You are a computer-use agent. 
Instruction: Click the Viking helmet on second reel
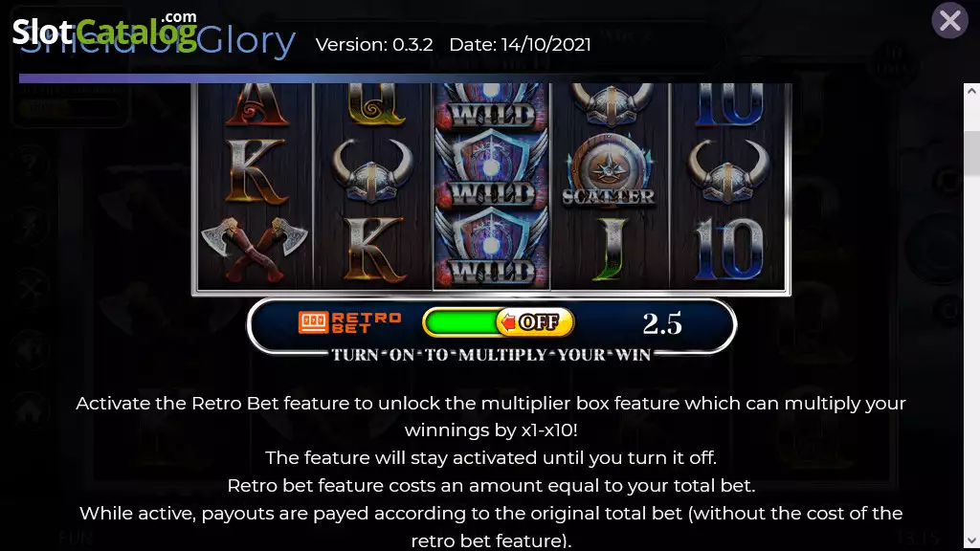pos(372,171)
